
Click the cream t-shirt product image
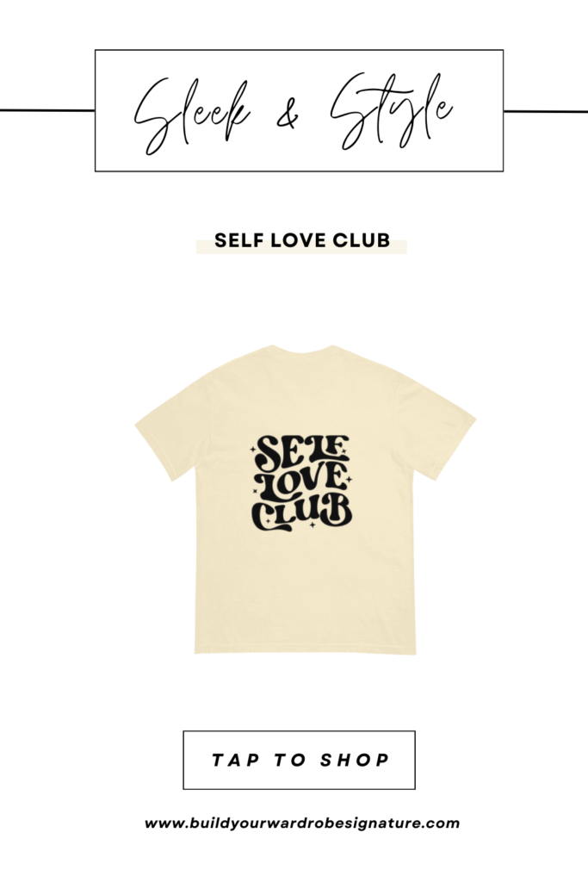pos(306,500)
